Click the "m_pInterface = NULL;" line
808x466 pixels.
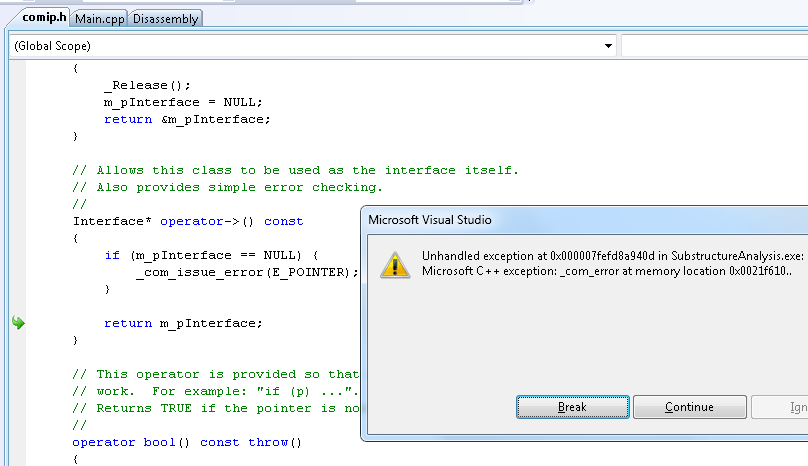183,102
